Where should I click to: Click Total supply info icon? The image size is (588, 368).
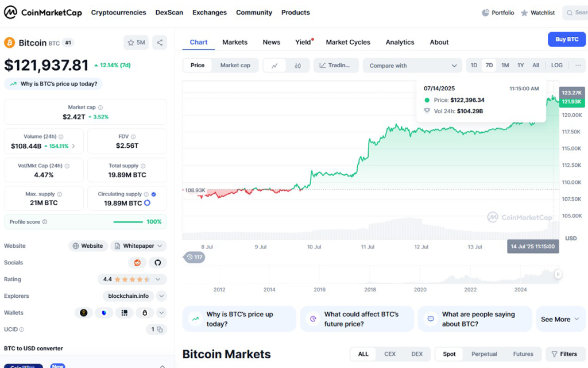143,166
